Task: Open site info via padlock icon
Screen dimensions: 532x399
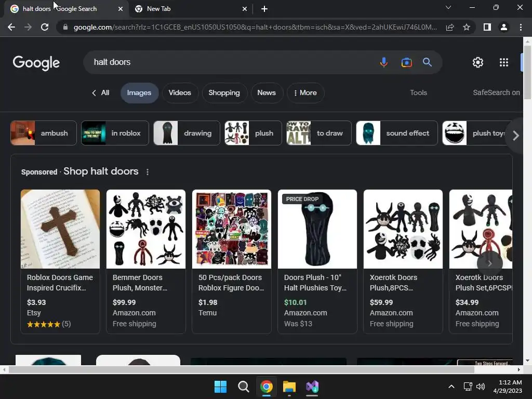Action: 65,27
